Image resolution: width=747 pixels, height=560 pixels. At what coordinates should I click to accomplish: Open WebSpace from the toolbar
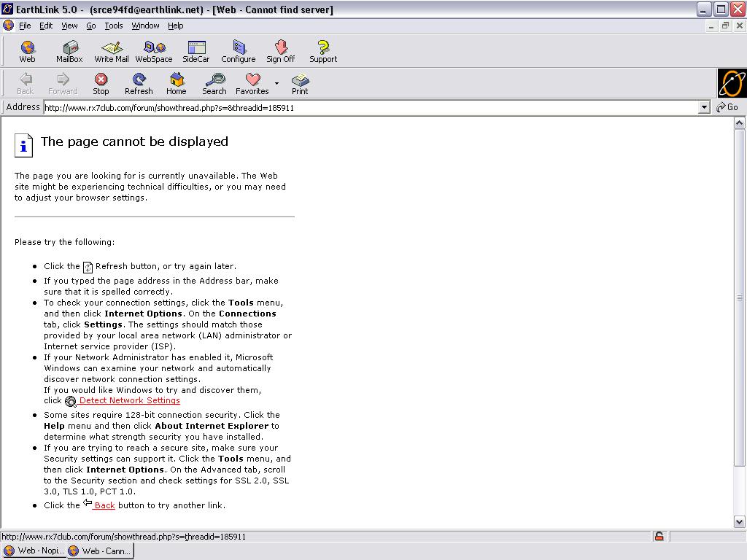point(154,51)
